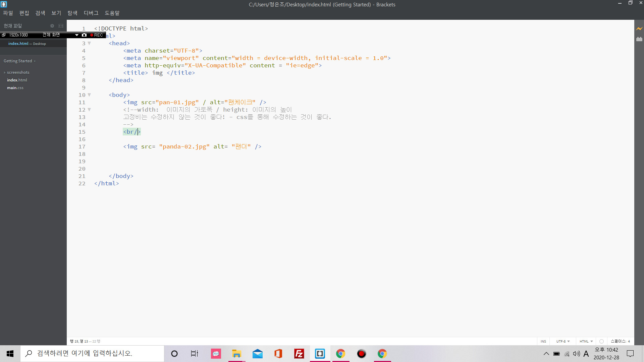Open Windows Start menu
Screen dimensions: 644x362
(10, 354)
